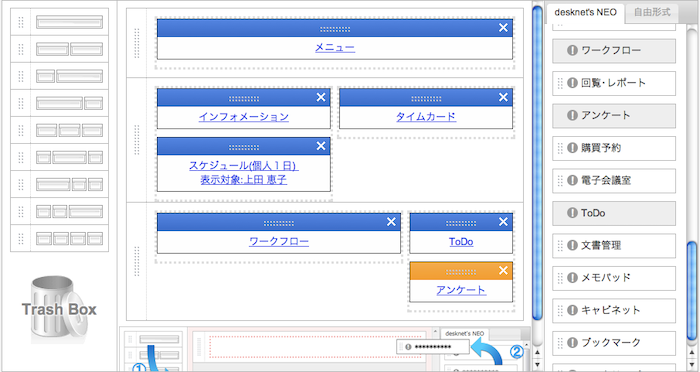Click the info icon beside 電子会議室
The image size is (700, 372).
572,180
